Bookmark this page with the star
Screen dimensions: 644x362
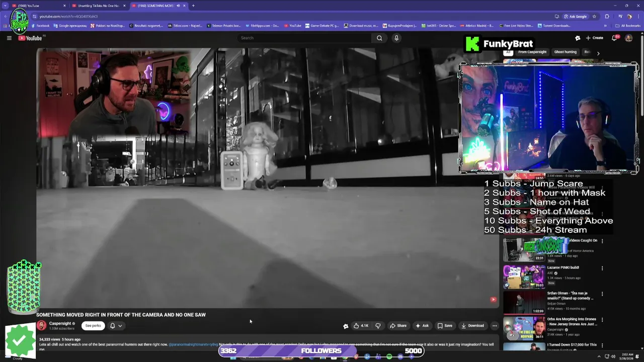[x=594, y=16]
